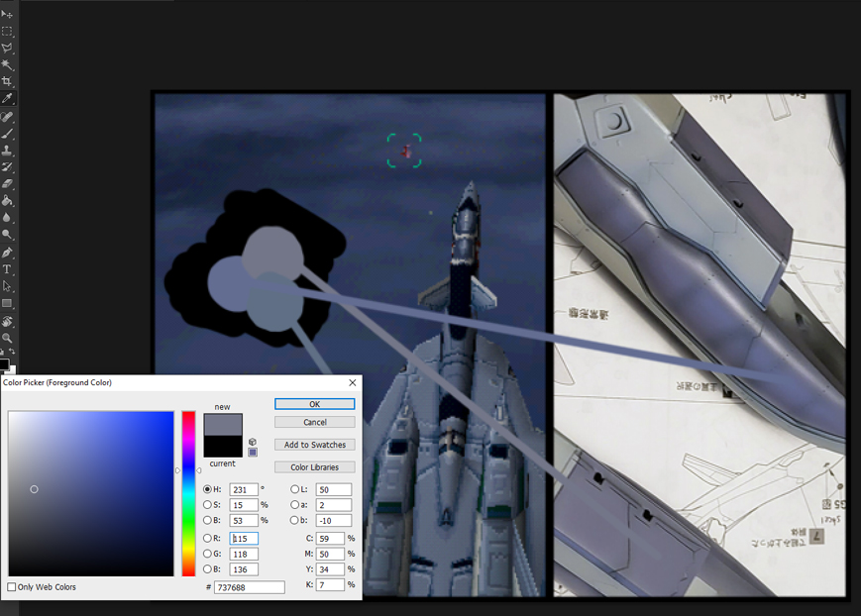This screenshot has width=861, height=616.
Task: Swap foreground and background colors
Action: pyautogui.click(x=12, y=352)
